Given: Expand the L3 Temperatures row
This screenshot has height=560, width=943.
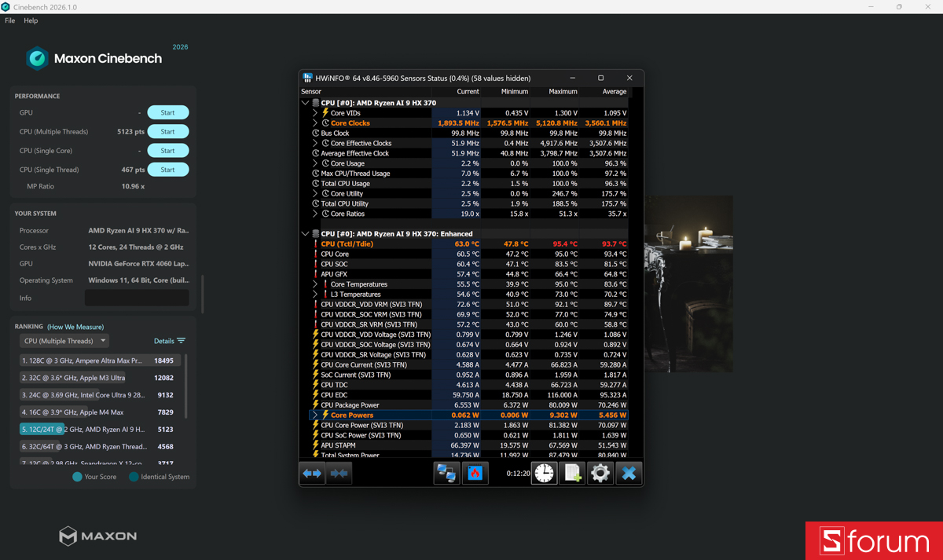Looking at the screenshot, I should (x=316, y=295).
